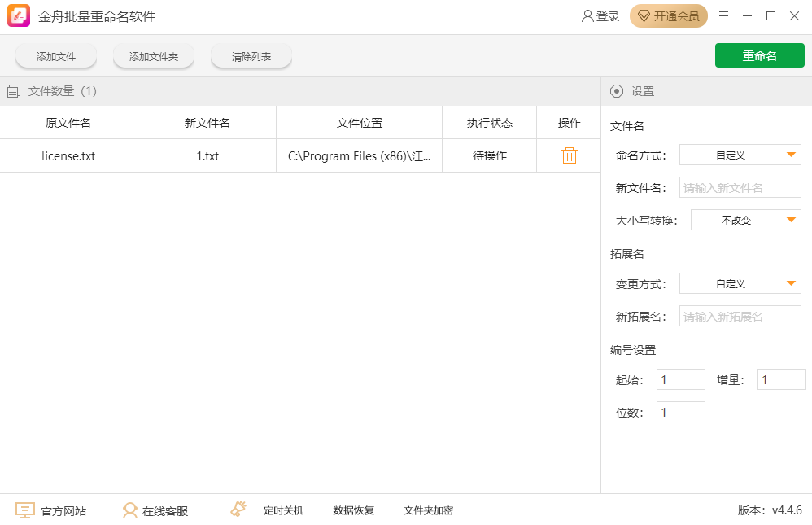Click the 设置 panel circle icon

click(617, 91)
